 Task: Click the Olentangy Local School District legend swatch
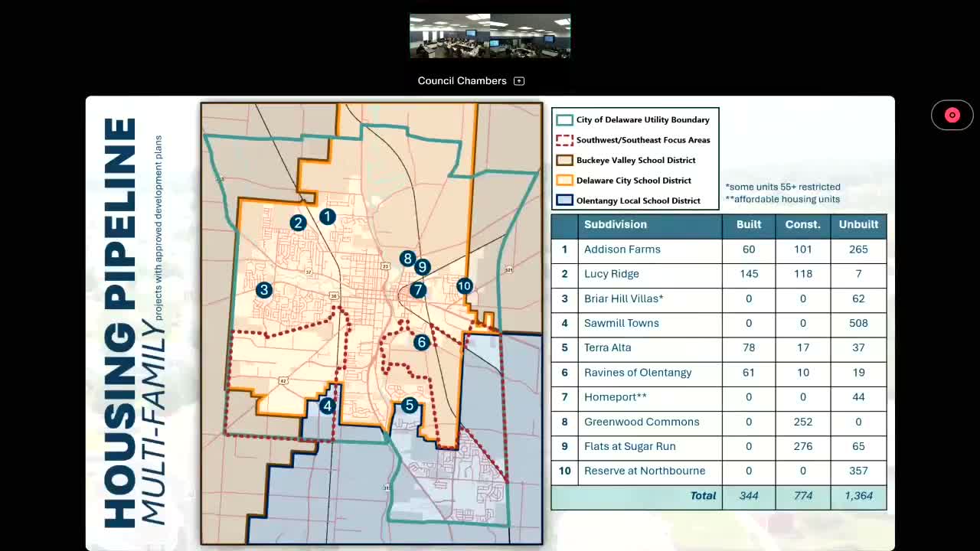(564, 201)
